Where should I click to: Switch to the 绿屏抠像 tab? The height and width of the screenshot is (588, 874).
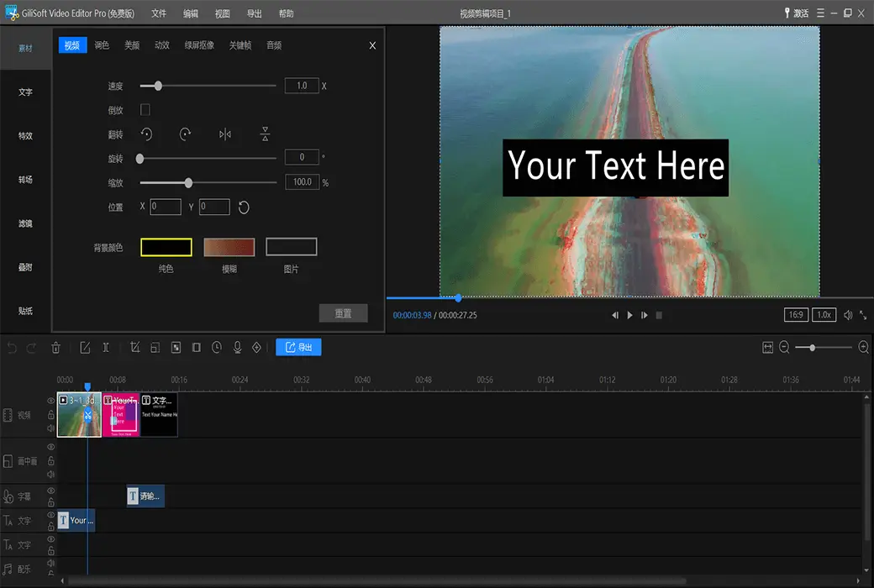199,45
